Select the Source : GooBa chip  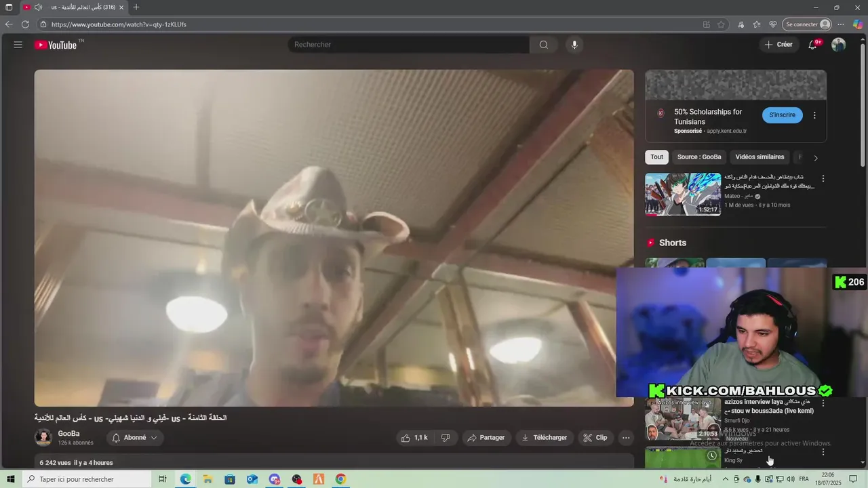click(x=699, y=157)
